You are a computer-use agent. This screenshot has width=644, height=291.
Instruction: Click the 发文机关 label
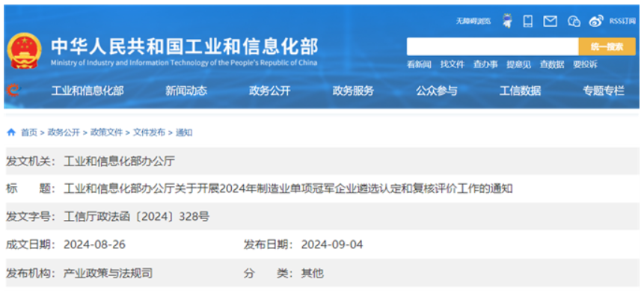[x=31, y=162]
